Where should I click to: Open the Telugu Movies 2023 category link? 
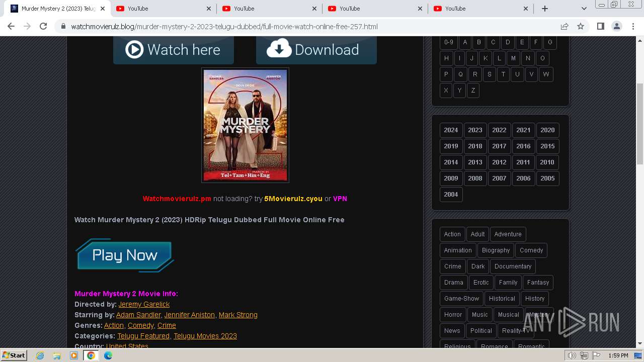(x=205, y=336)
